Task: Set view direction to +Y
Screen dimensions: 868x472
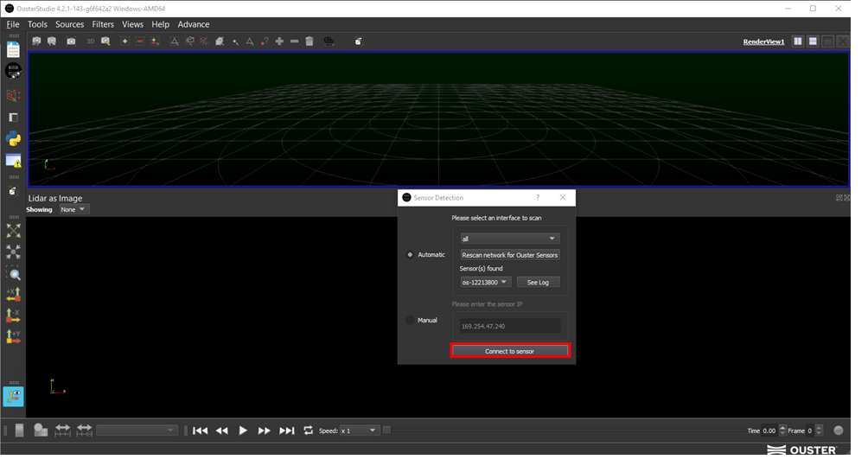Action: [x=13, y=336]
